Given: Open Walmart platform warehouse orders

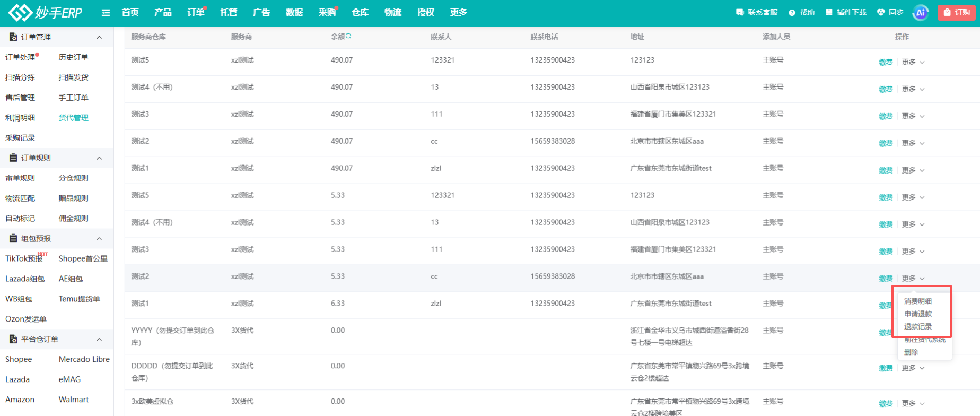Looking at the screenshot, I should pyautogui.click(x=74, y=400).
